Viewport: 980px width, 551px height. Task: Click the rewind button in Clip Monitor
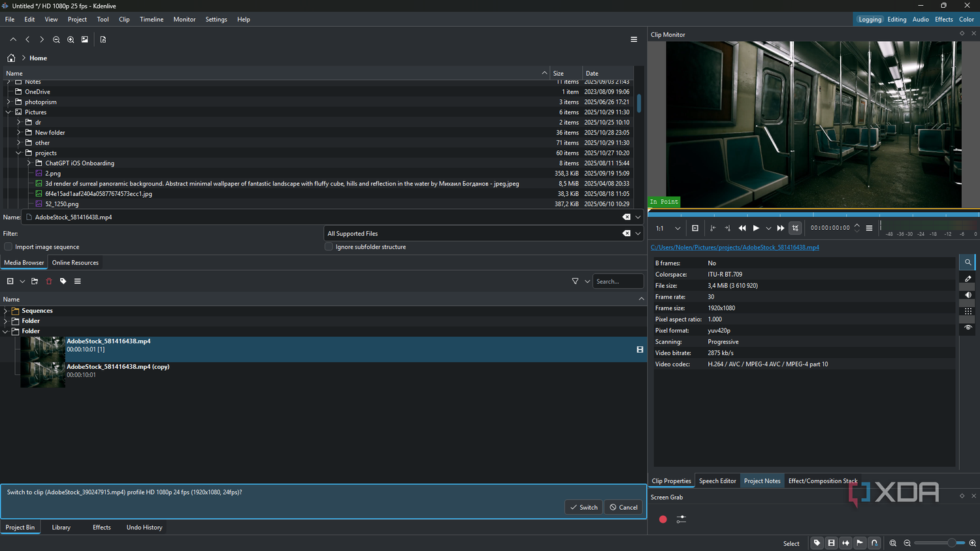point(742,228)
